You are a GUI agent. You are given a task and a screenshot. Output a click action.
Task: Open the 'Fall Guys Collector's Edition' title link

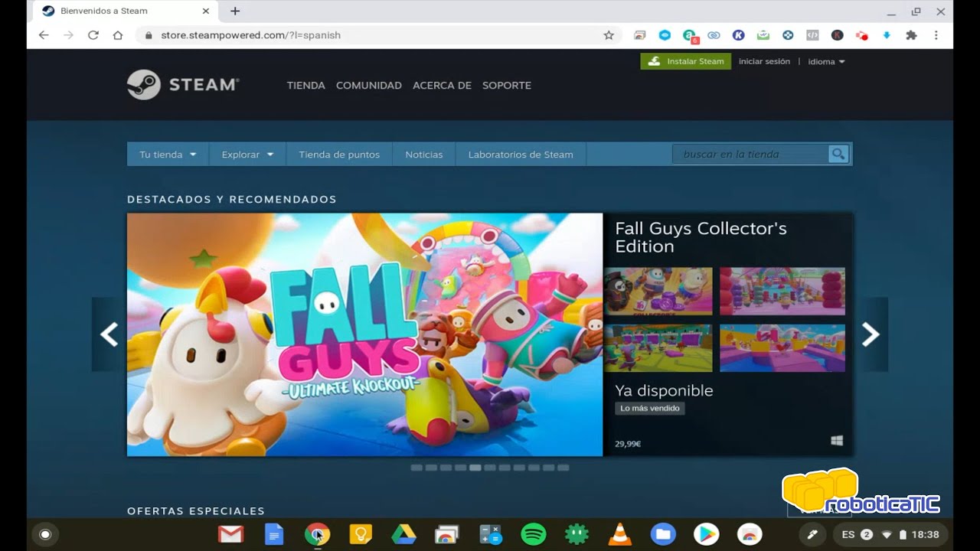pyautogui.click(x=701, y=237)
